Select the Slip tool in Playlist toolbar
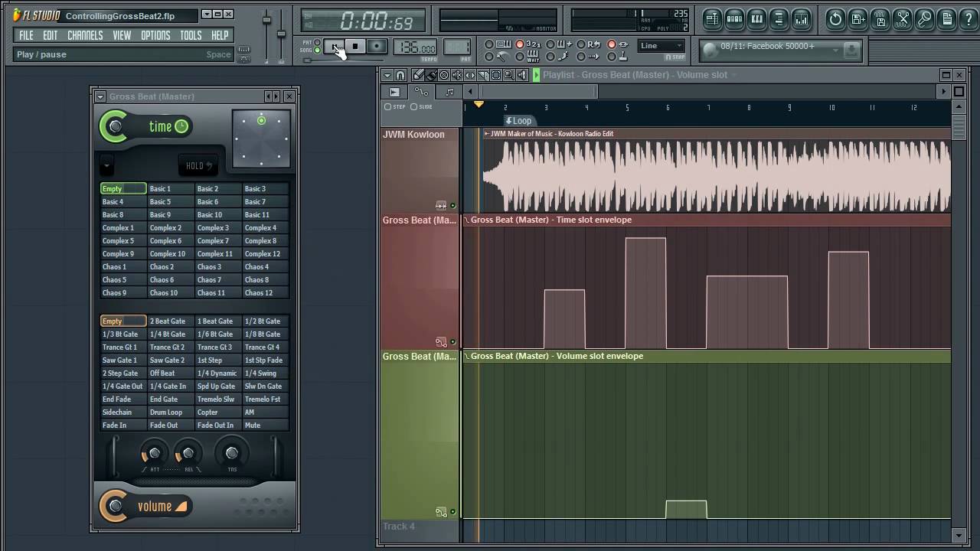Screen dimensions: 980x551 click(x=470, y=75)
